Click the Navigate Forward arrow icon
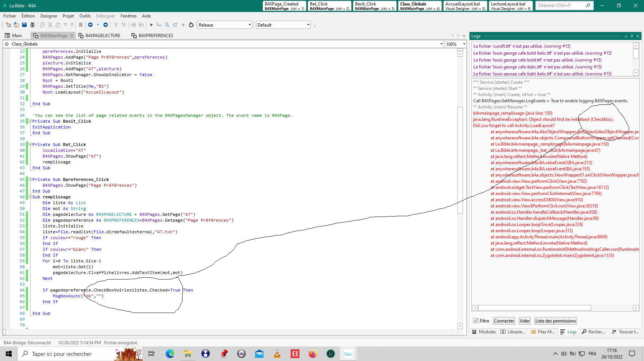Image resolution: width=644 pixels, height=361 pixels. tap(106, 25)
